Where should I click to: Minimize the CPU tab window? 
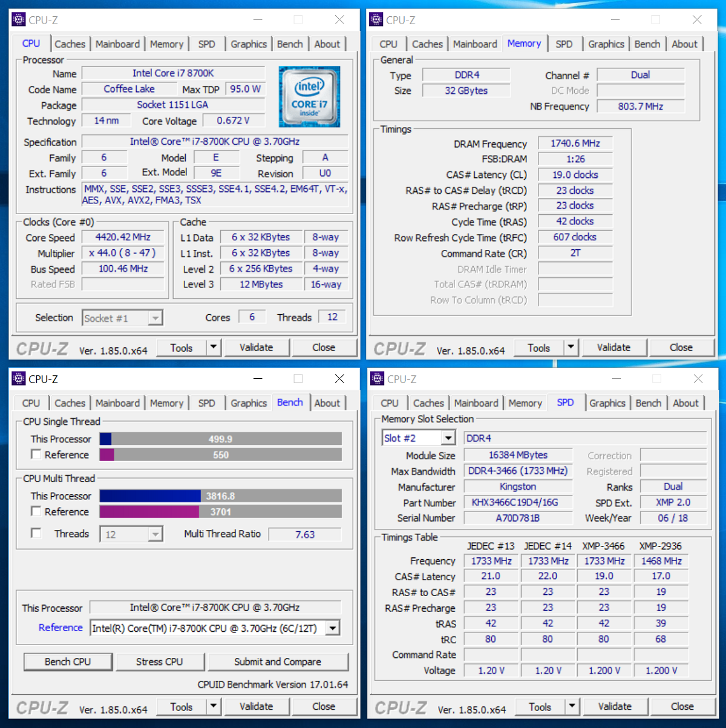click(258, 20)
